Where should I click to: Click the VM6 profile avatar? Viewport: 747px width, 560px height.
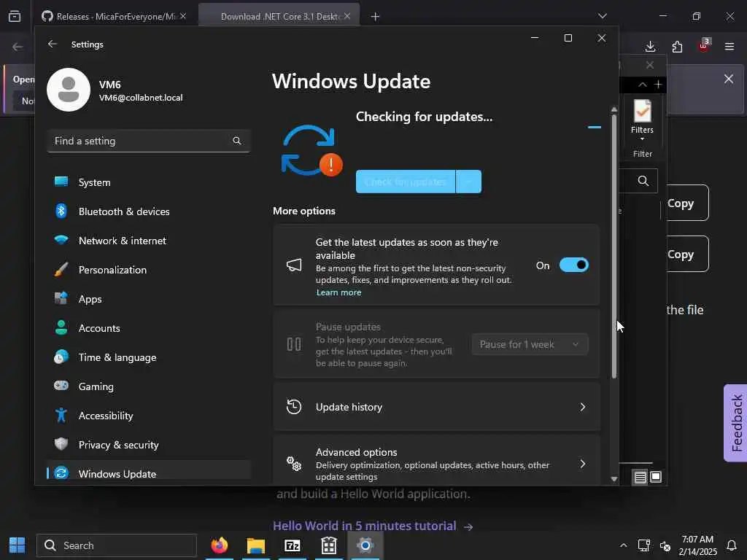(x=69, y=90)
